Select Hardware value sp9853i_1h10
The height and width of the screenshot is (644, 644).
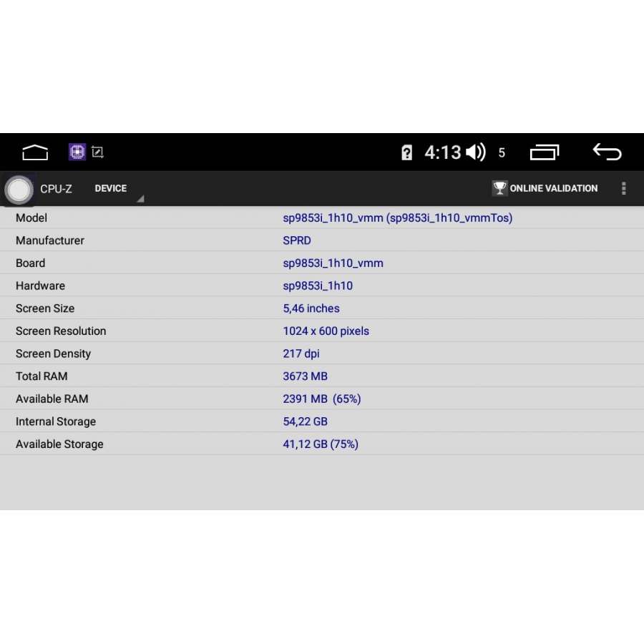pos(318,286)
